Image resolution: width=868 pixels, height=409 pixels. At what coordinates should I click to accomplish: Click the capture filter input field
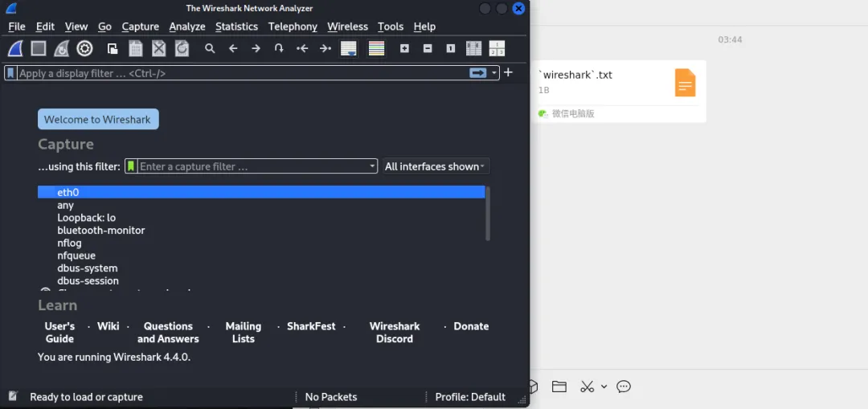pyautogui.click(x=253, y=166)
